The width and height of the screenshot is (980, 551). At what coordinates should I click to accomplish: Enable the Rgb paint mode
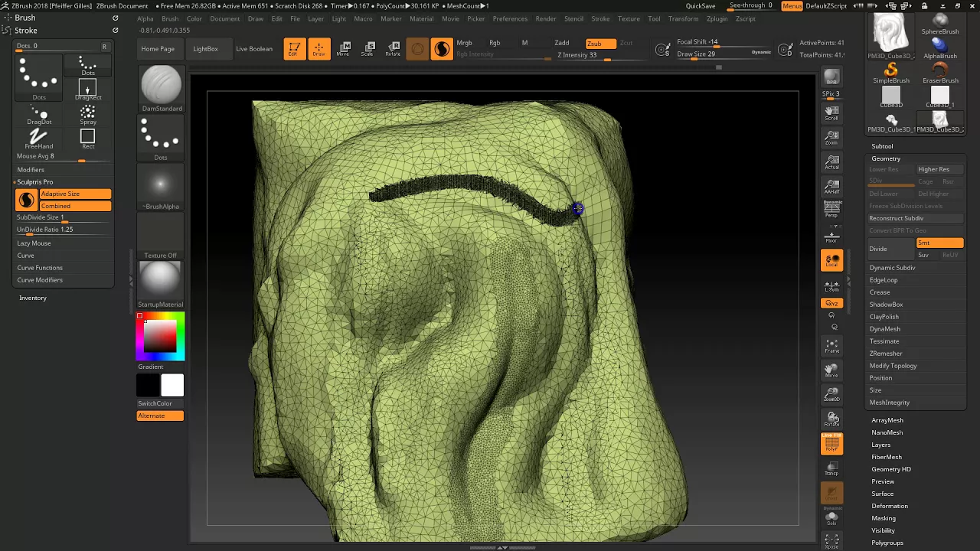pyautogui.click(x=495, y=43)
